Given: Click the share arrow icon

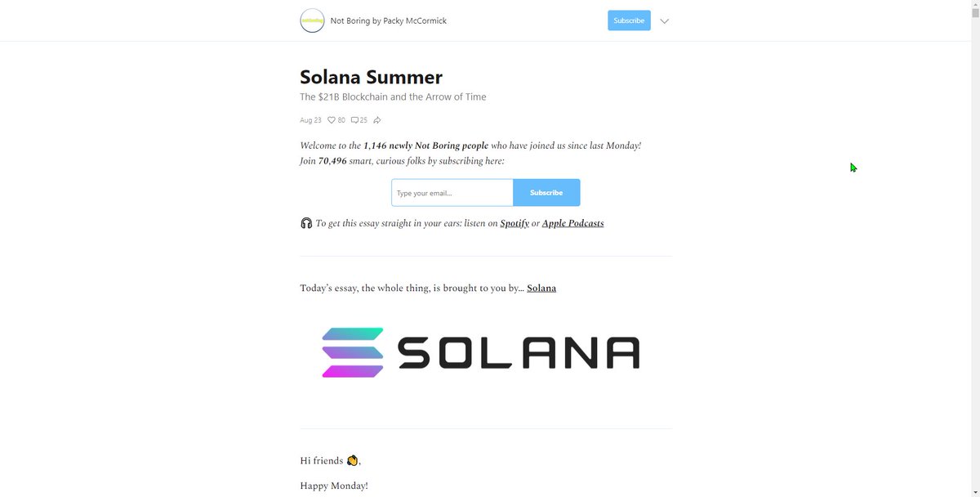Looking at the screenshot, I should pyautogui.click(x=377, y=120).
